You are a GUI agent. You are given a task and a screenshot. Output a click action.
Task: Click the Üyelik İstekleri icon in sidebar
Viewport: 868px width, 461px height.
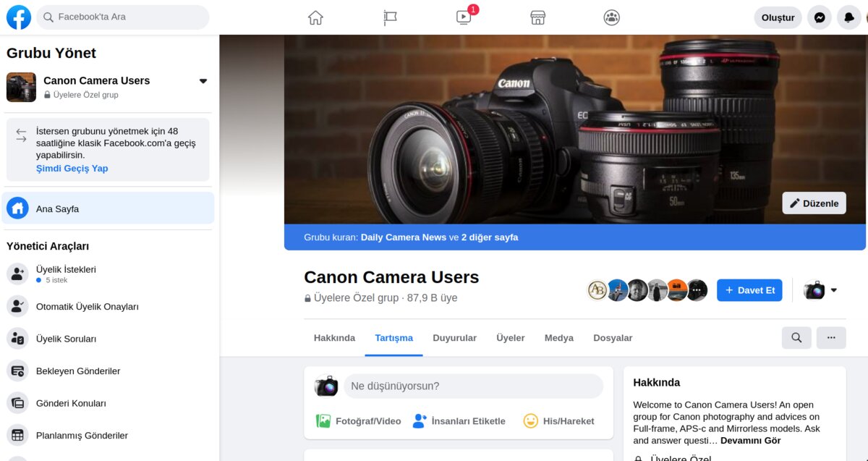pos(17,274)
